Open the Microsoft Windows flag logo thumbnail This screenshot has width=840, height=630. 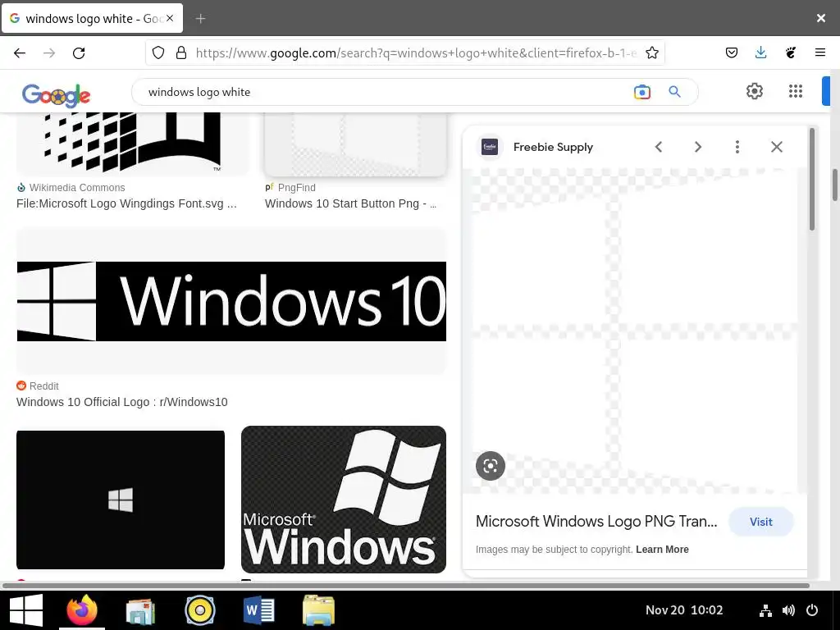point(344,500)
